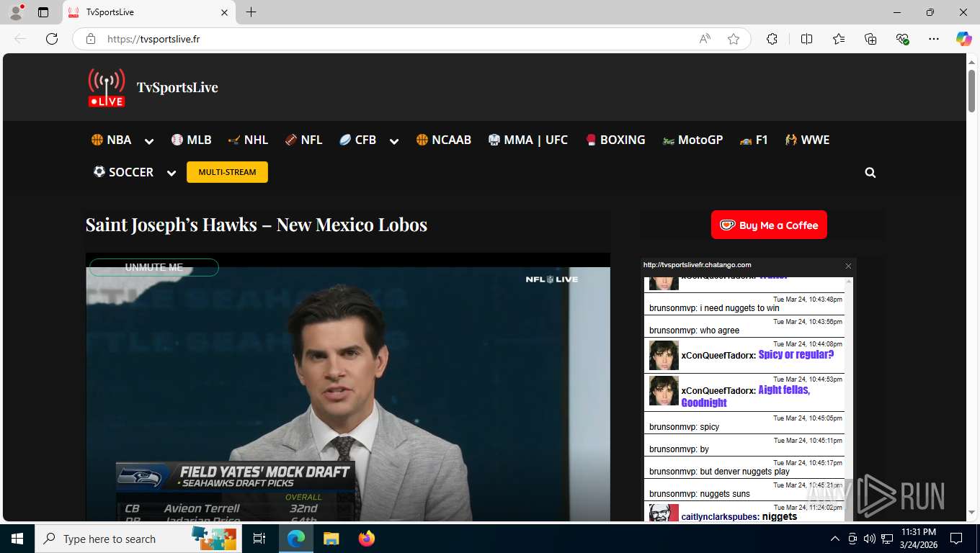Click the chat panel scrollbar
The height and width of the screenshot is (553, 980).
coord(849,398)
